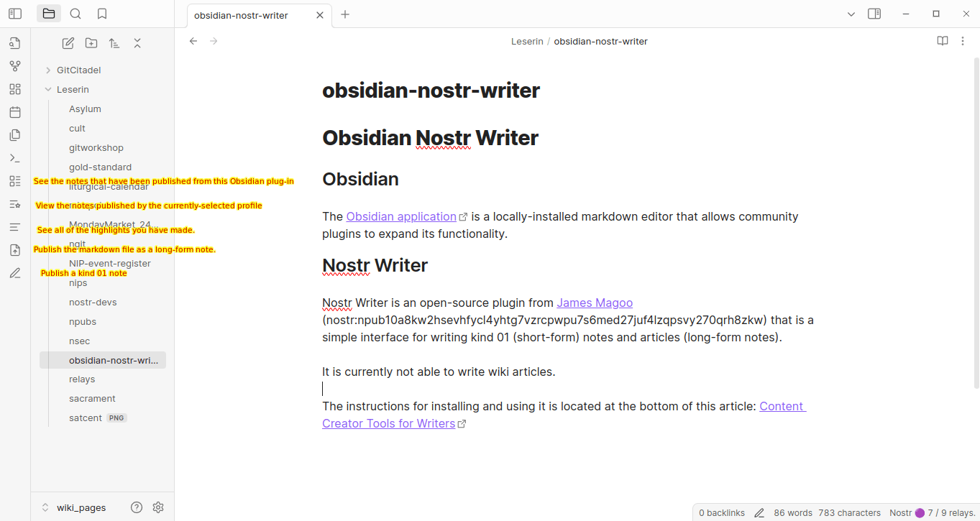
Task: Select the obsidian-nostr-writer tab
Action: 242,15
